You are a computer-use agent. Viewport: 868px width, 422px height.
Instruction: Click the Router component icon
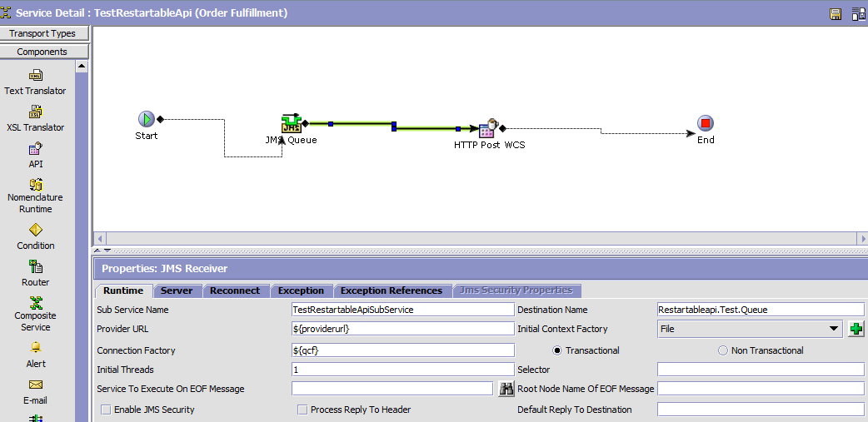coord(36,267)
